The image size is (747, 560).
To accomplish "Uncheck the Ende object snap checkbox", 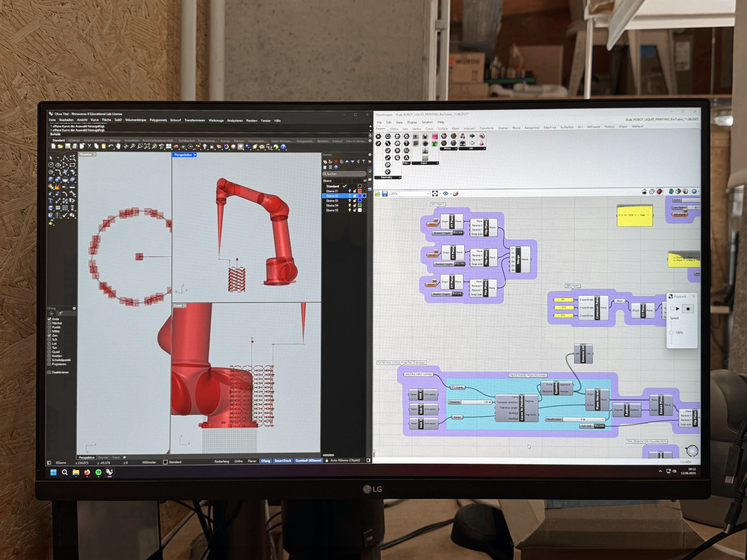I will click(50, 319).
